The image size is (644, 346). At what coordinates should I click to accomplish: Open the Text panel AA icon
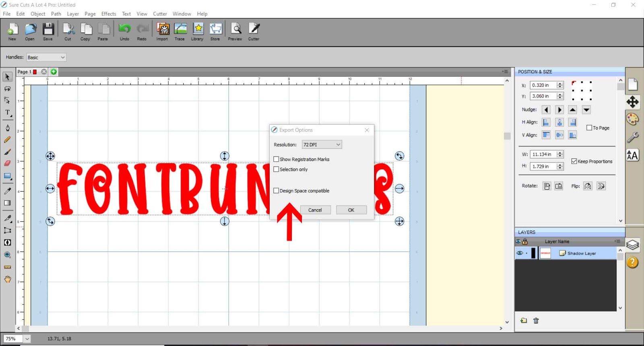pyautogui.click(x=632, y=155)
